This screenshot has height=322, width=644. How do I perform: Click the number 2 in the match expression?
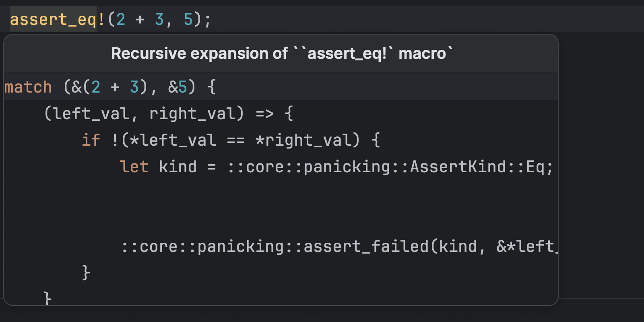[96, 87]
